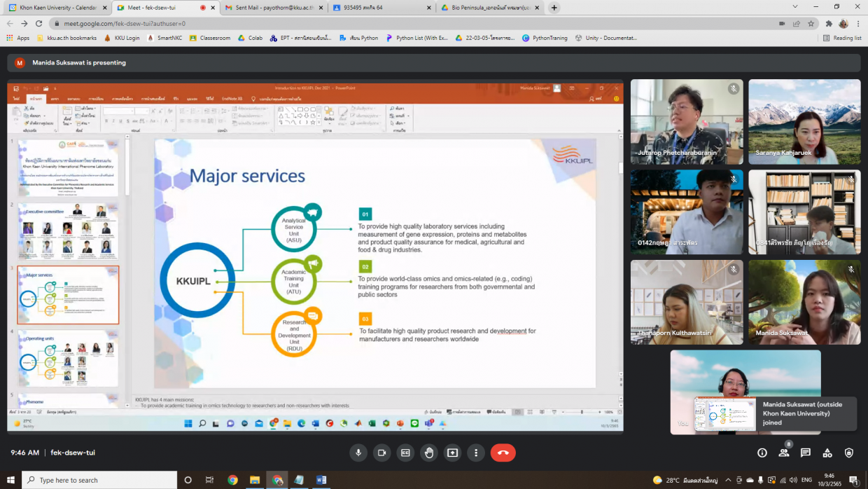Expand hidden system tray icons
The width and height of the screenshot is (868, 489).
point(729,481)
